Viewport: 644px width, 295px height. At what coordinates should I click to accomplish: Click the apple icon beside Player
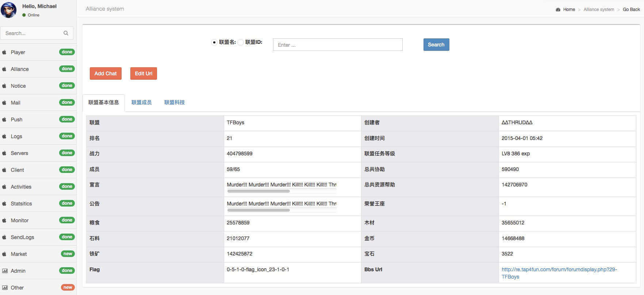pos(4,52)
